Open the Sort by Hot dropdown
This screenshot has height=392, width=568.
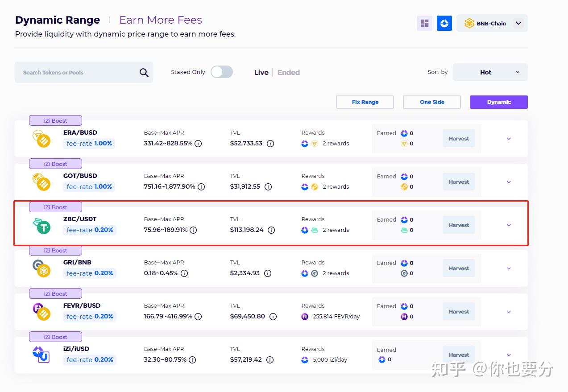[x=489, y=72]
